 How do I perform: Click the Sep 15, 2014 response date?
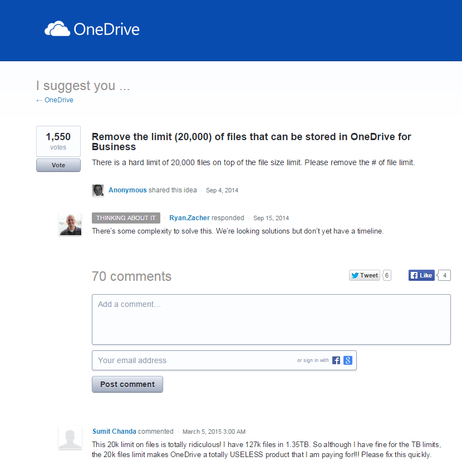click(x=271, y=218)
